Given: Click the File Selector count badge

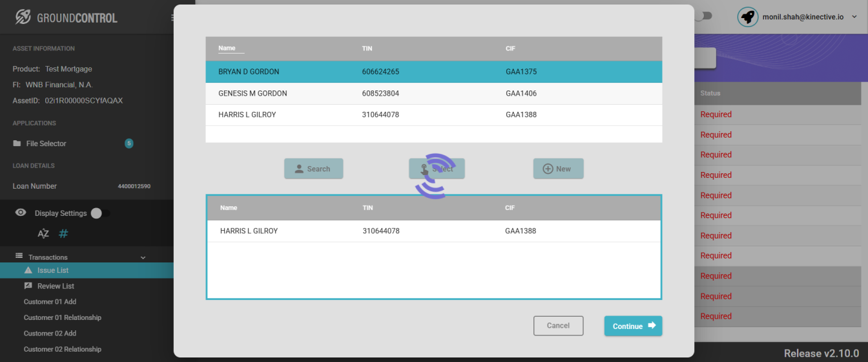Looking at the screenshot, I should tap(129, 144).
